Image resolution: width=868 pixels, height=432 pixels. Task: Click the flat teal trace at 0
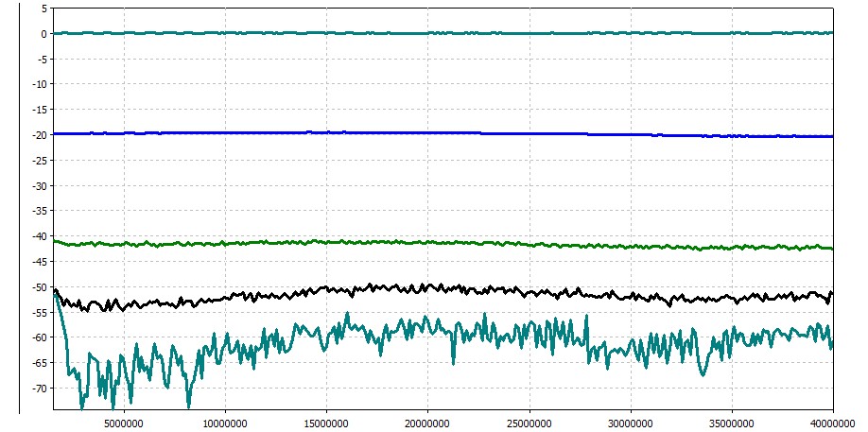coord(425,33)
